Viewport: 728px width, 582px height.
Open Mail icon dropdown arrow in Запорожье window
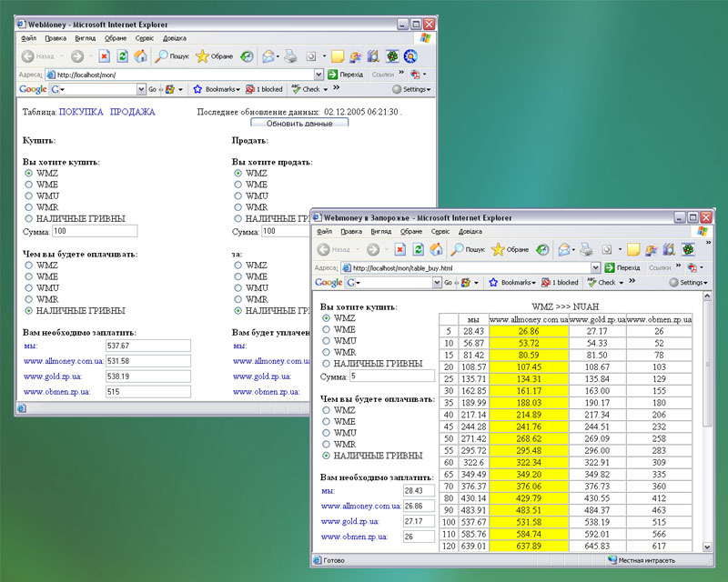click(x=574, y=250)
